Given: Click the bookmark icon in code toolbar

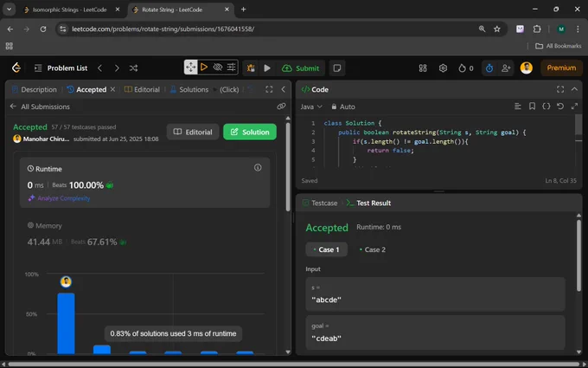Looking at the screenshot, I should [532, 107].
